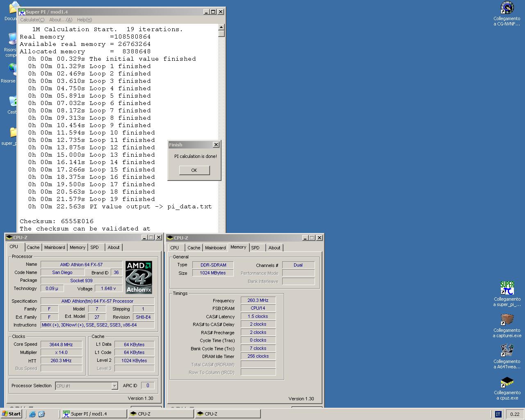Close the Finish dialog
This screenshot has width=525, height=420.
[216, 145]
